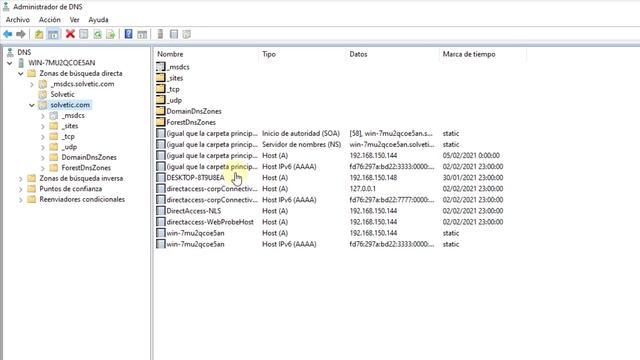Select the Solvetic zone in tree

[x=62, y=94]
